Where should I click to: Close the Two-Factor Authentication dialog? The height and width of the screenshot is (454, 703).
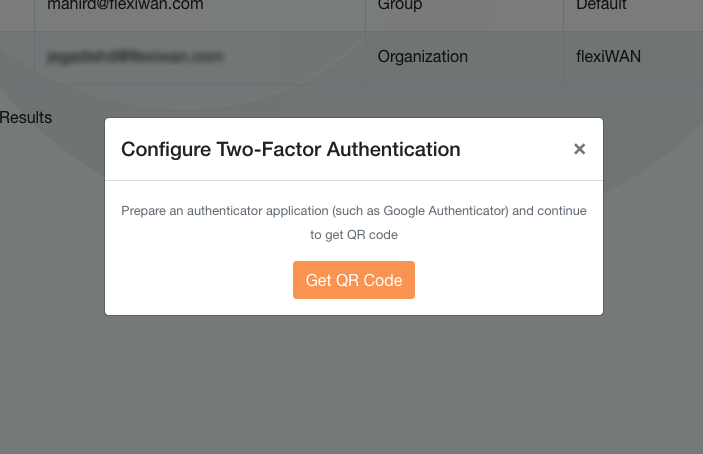(579, 149)
